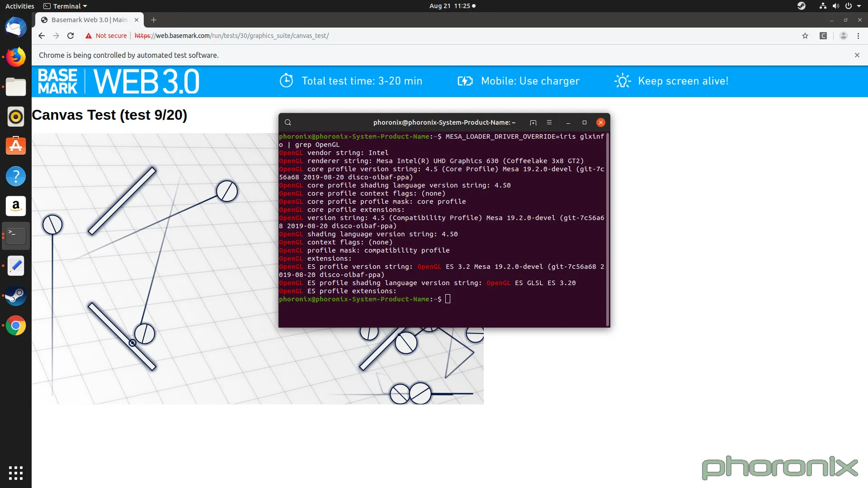The width and height of the screenshot is (868, 488).
Task: Click 'Total test time: 3-20 min' text
Action: (x=362, y=81)
